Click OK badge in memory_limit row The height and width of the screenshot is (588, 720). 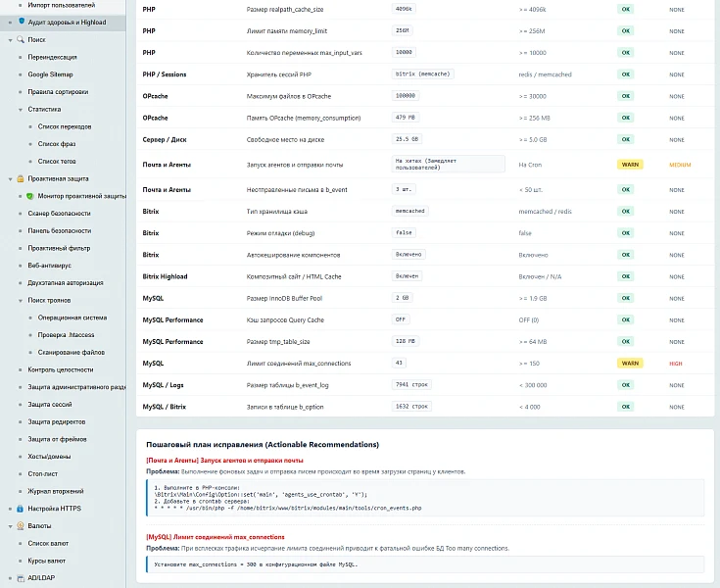625,30
